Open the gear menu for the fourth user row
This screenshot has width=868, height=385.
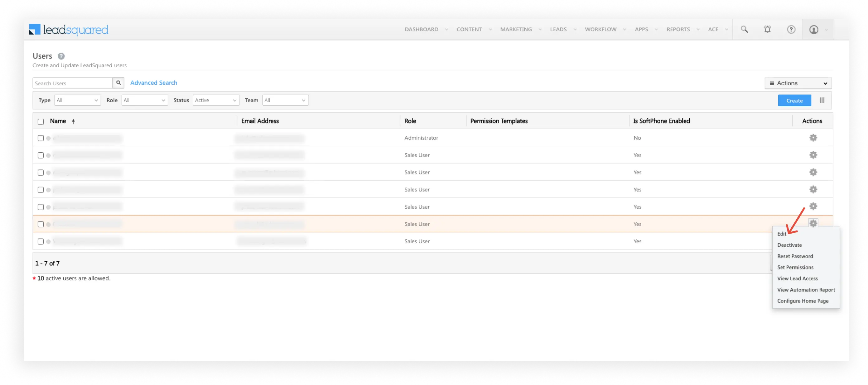tap(813, 189)
